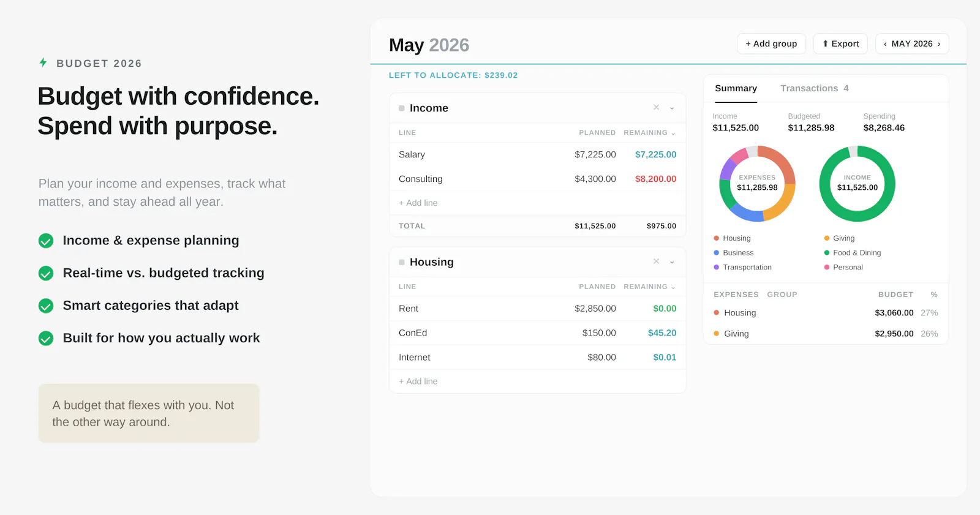Click the Transportation legend color dot
This screenshot has height=515, width=980.
click(716, 267)
